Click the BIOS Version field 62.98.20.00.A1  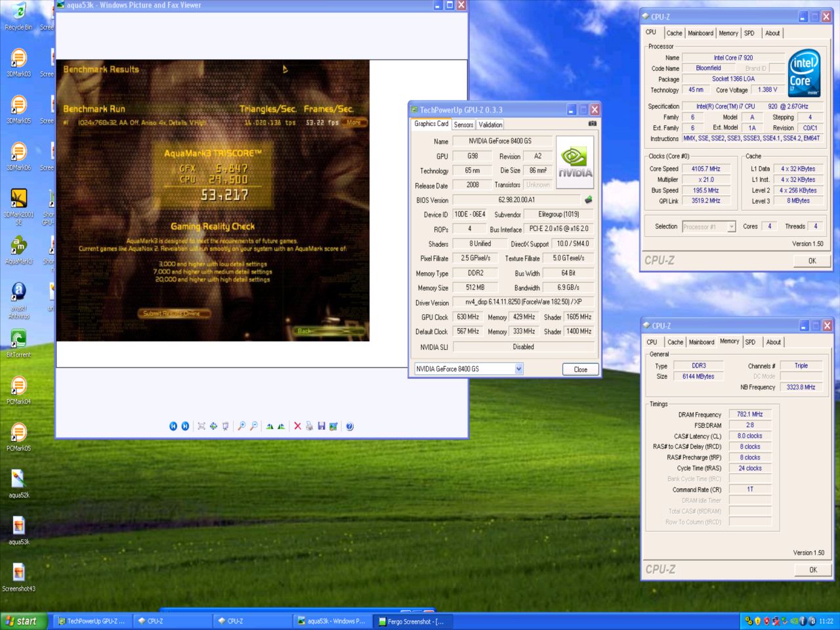(516, 199)
